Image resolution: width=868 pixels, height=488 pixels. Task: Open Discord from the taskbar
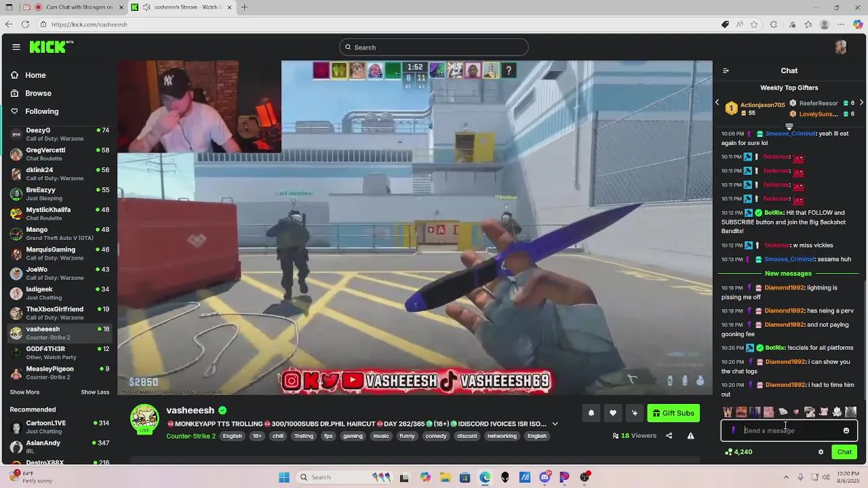click(545, 477)
